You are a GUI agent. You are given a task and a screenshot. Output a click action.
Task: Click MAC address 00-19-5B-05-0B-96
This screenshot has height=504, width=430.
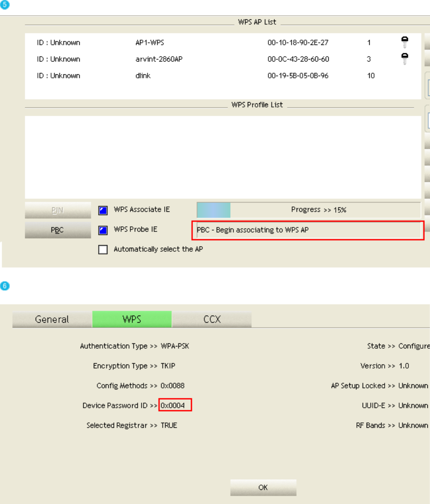[298, 76]
